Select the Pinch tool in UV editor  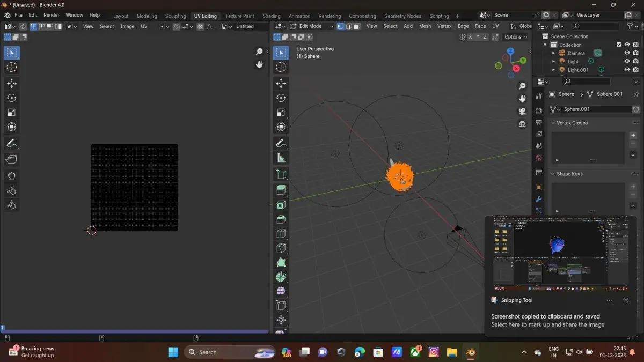[12, 205]
